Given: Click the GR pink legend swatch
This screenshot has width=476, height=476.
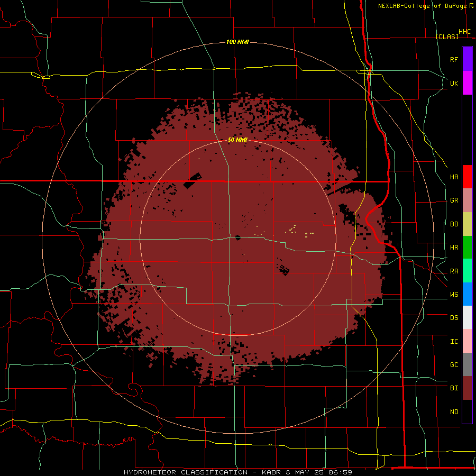Looking at the screenshot, I should click(x=467, y=200).
